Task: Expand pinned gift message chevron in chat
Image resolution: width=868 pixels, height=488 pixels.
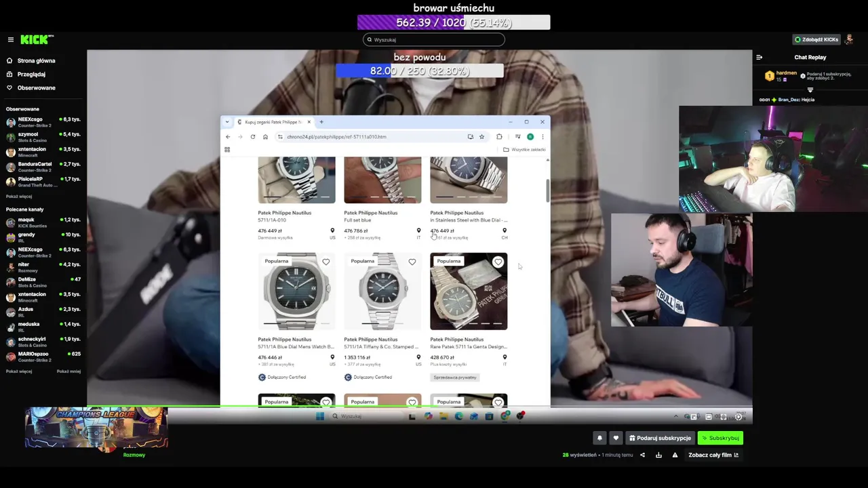Action: 810,89
